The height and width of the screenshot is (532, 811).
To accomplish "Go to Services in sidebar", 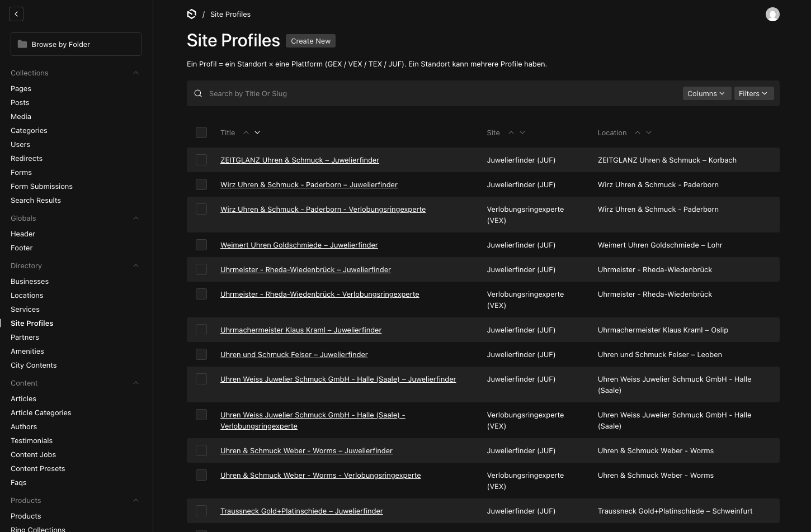I will pos(25,309).
